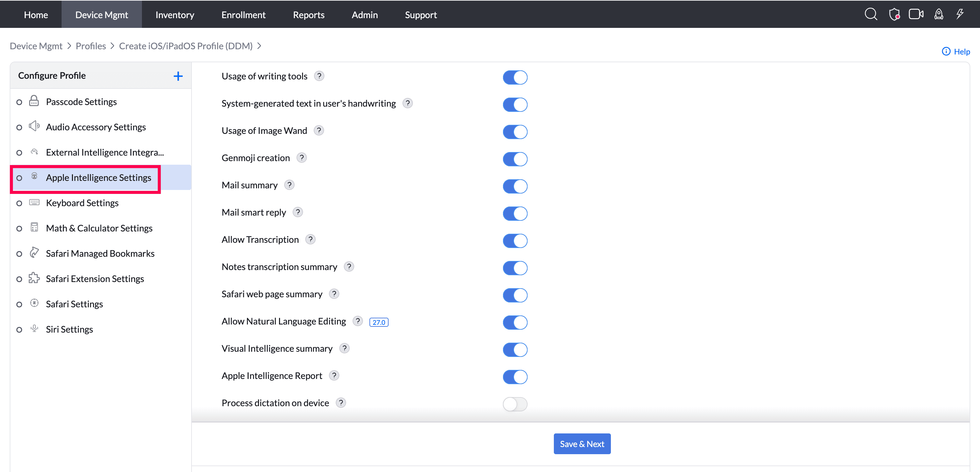Screen dimensions: 980x472
Task: Open the Help link
Action: coord(956,52)
